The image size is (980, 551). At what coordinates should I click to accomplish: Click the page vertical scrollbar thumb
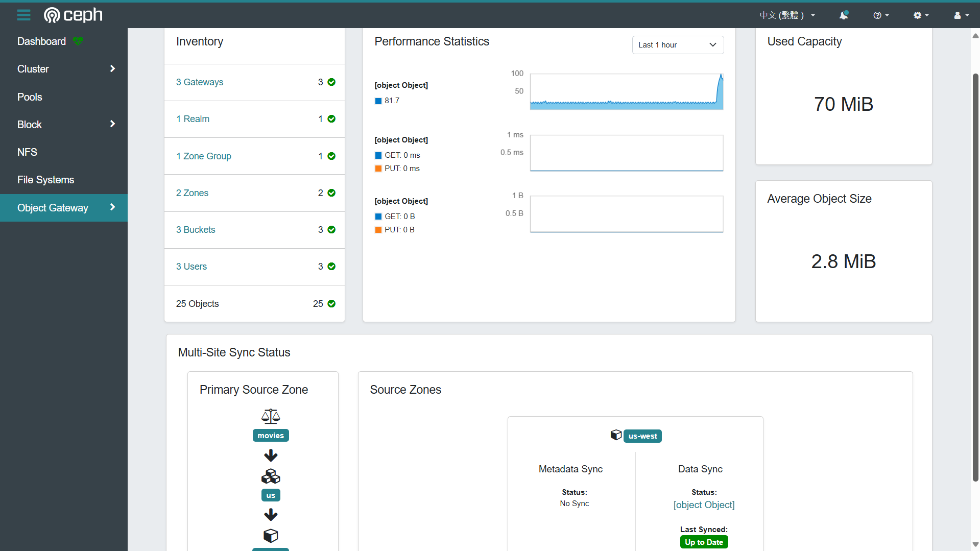click(x=975, y=277)
